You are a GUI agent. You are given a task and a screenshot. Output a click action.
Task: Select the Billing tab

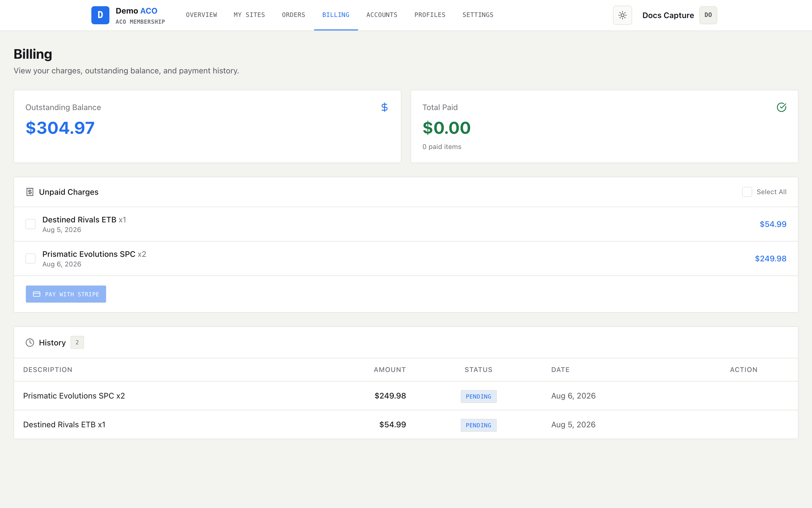[336, 15]
